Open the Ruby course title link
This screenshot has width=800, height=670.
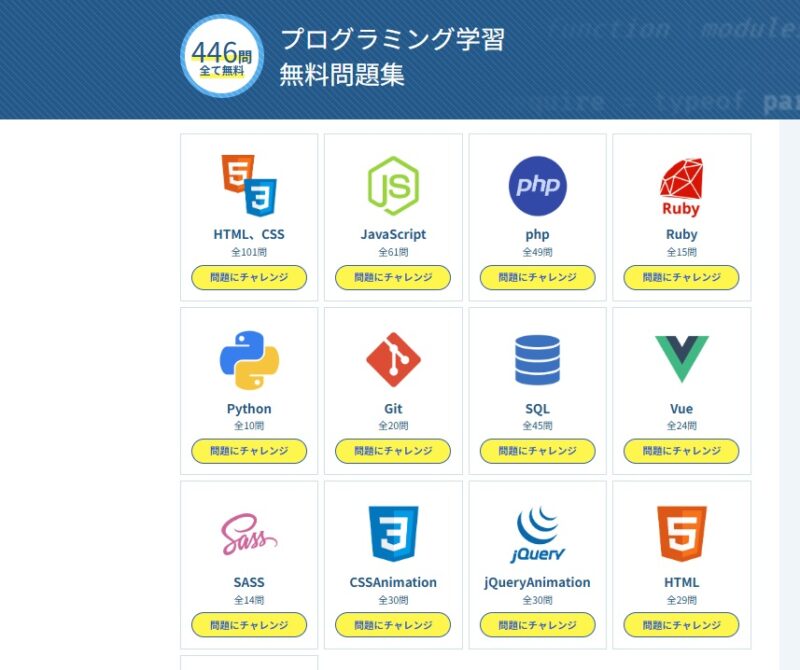681,235
